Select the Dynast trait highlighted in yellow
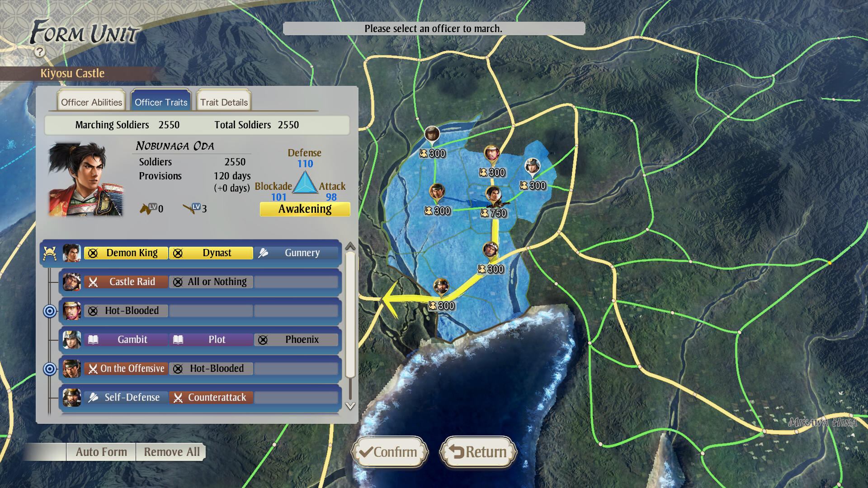This screenshot has height=488, width=868. [x=211, y=253]
